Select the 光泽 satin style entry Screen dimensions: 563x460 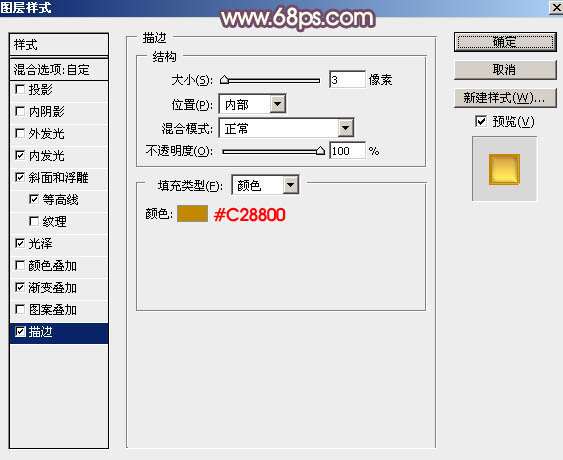[59, 243]
